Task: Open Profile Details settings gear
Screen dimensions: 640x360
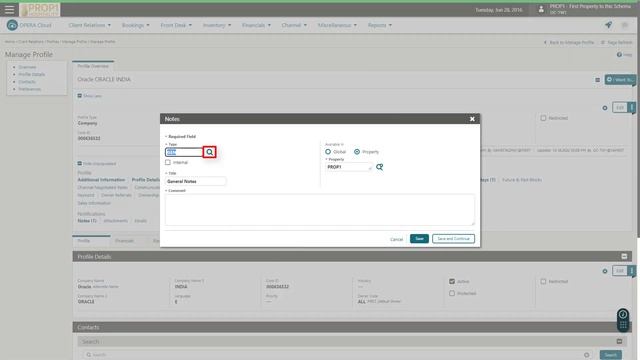Action: 605,271
